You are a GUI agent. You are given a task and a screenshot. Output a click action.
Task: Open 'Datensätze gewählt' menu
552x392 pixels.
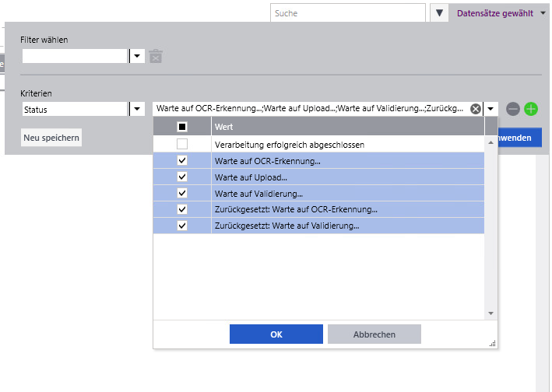[x=501, y=13]
